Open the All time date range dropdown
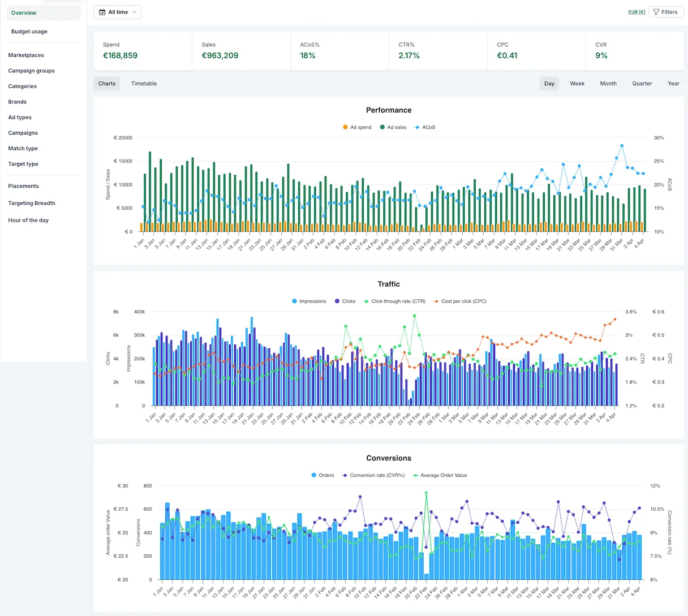 (x=117, y=12)
